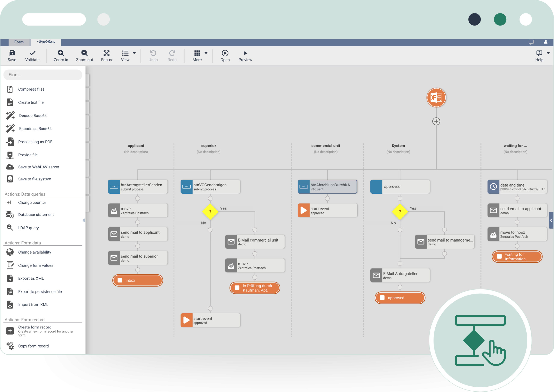Select the Database statement action

(36, 215)
